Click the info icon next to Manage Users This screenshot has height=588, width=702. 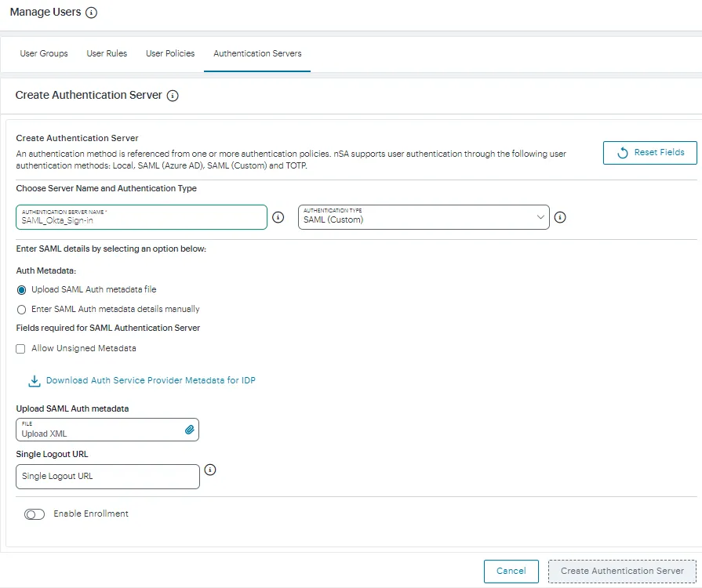[x=91, y=13]
